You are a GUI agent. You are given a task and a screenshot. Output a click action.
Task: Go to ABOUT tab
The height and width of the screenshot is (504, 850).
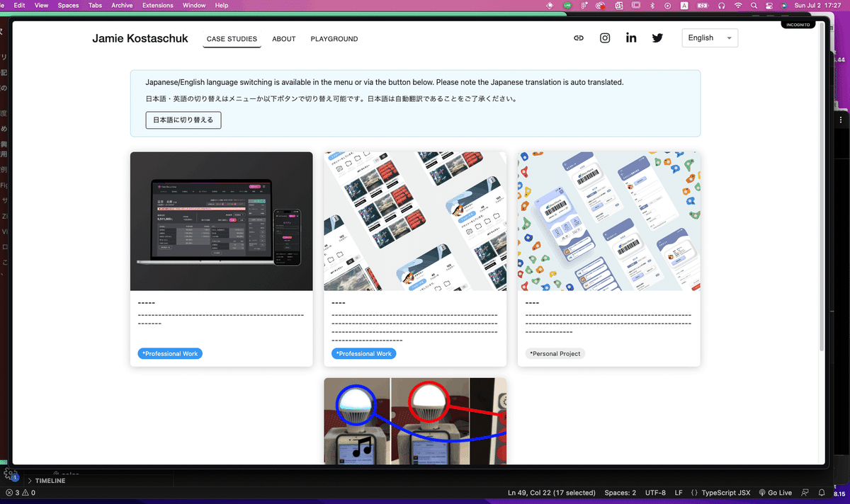click(284, 39)
